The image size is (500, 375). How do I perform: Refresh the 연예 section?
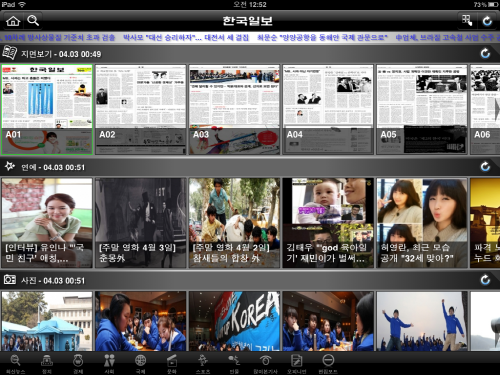click(x=485, y=167)
